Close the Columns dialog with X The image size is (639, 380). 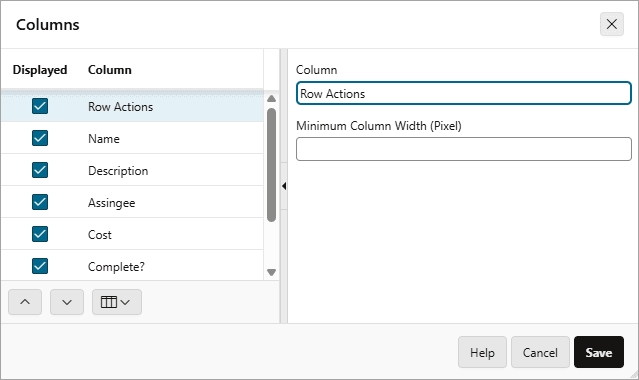[612, 24]
